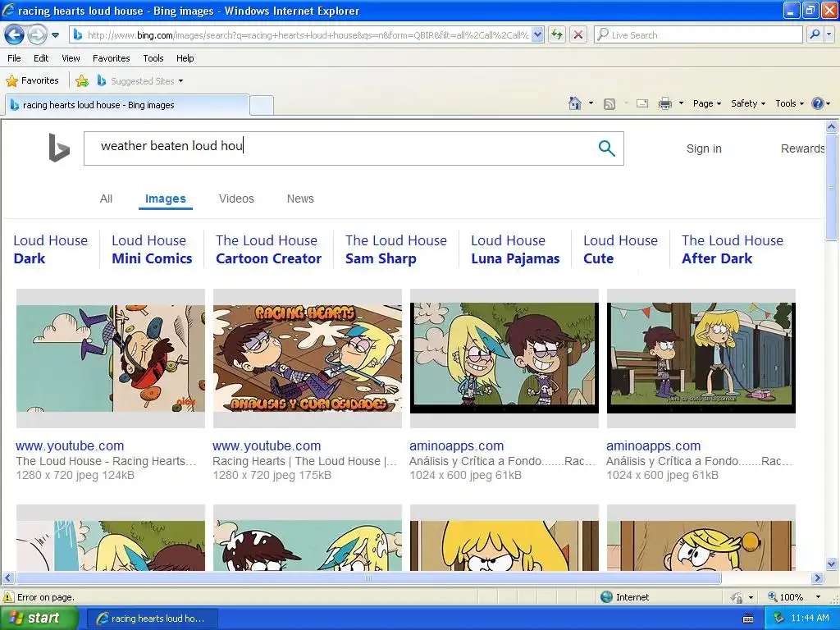This screenshot has height=630, width=840.
Task: Switch to the Videos tab
Action: coord(236,199)
